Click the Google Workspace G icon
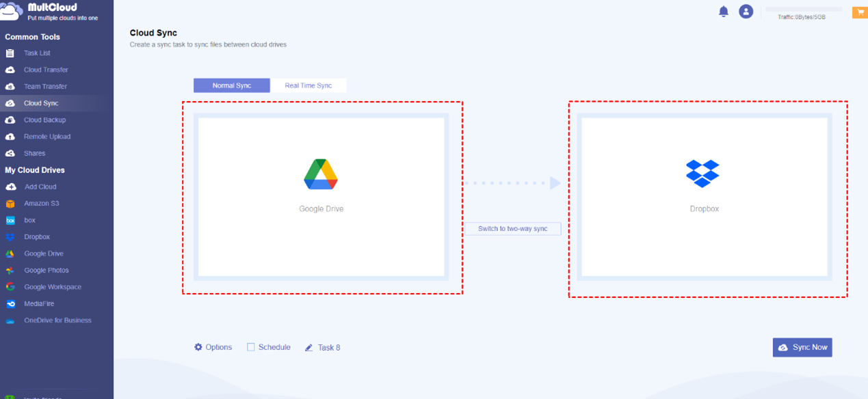The width and height of the screenshot is (868, 399). pyautogui.click(x=10, y=287)
